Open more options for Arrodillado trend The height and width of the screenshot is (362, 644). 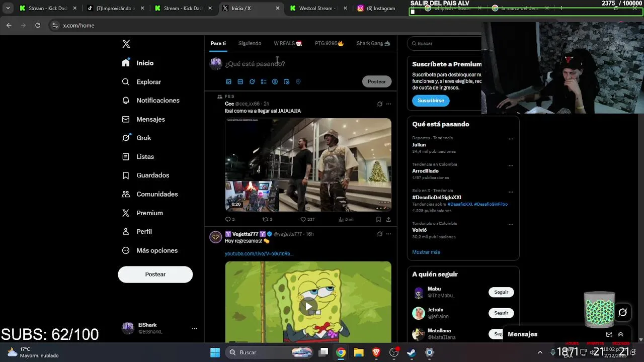click(511, 165)
